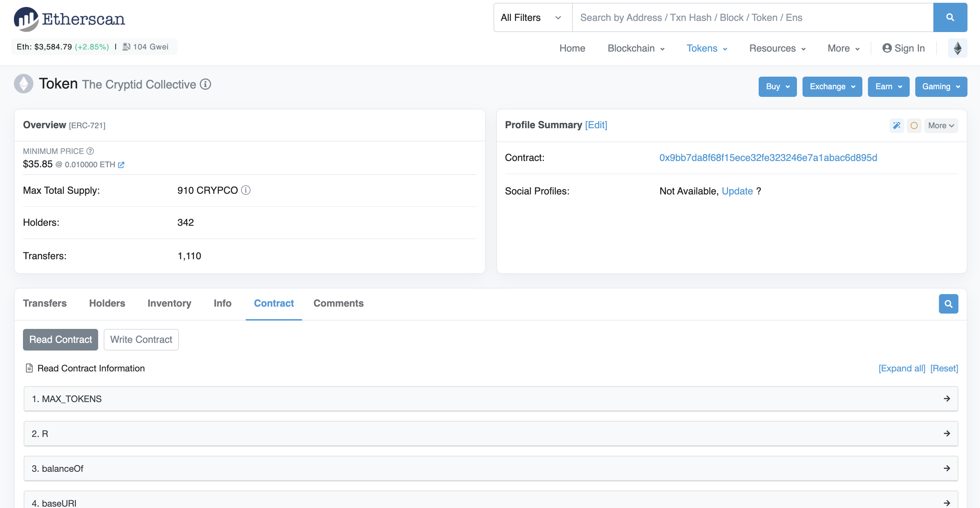Click the Ethereum network icon near Sign In
980x508 pixels.
tap(957, 48)
